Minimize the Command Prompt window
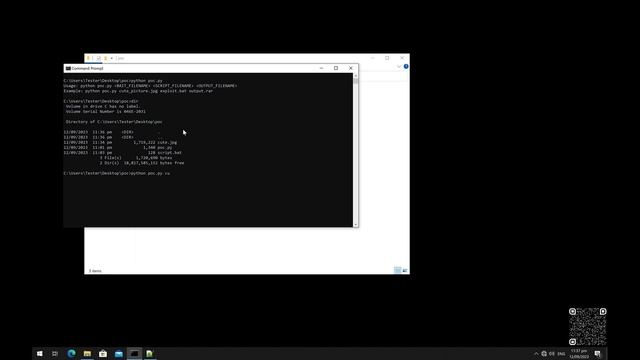Image resolution: width=640 pixels, height=360 pixels. 321,68
